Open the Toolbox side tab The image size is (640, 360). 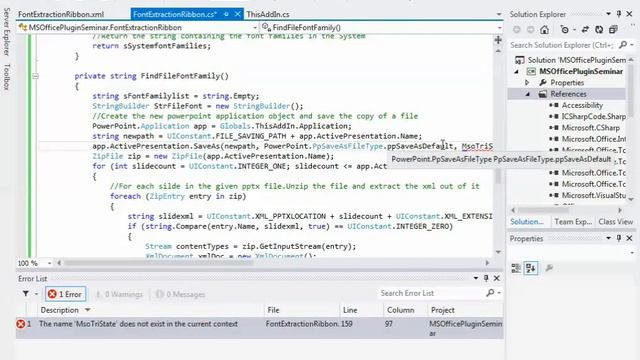point(6,77)
